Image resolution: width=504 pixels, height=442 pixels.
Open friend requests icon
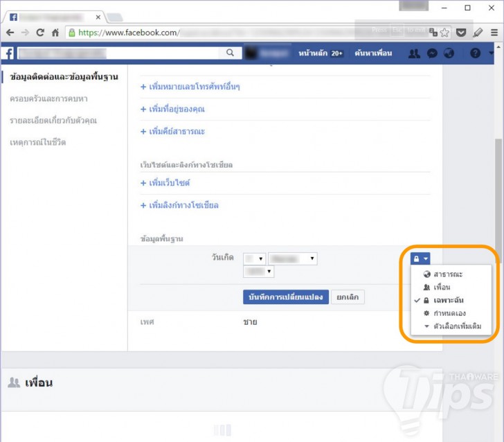click(414, 53)
